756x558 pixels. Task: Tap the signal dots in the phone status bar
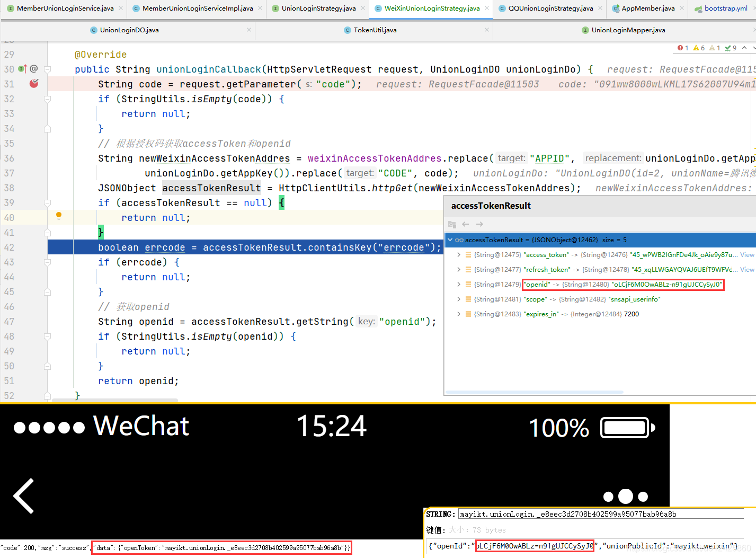pos(49,428)
